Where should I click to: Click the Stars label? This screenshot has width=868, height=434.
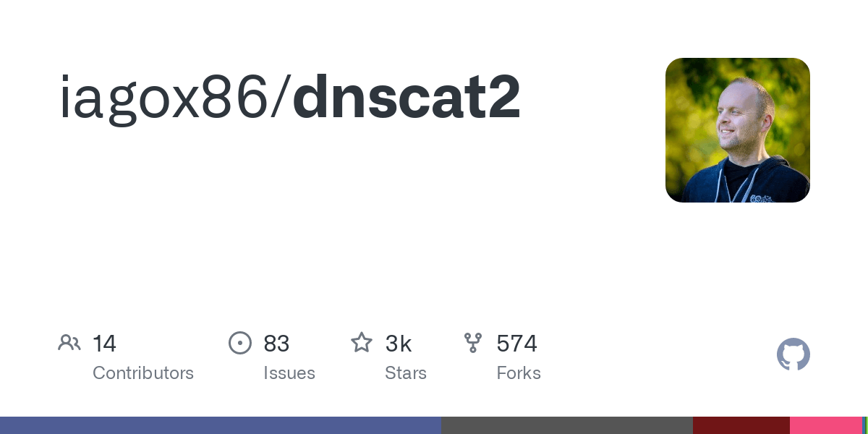(x=406, y=373)
